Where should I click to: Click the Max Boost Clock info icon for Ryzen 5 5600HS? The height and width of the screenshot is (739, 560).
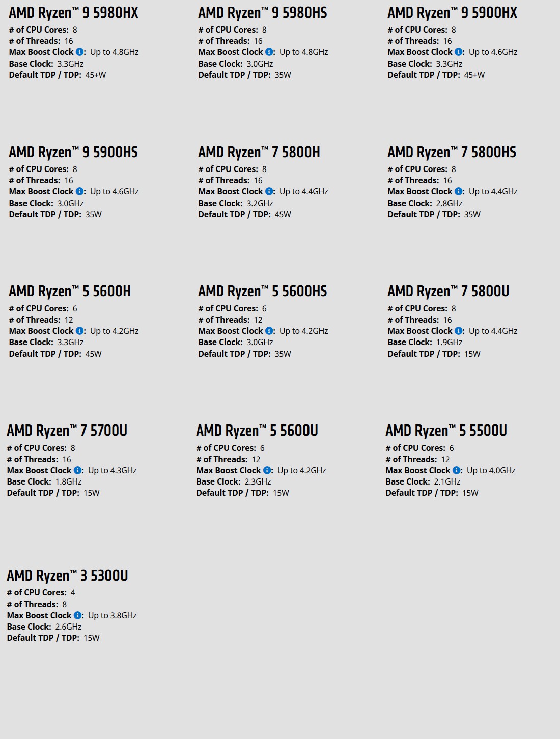click(269, 331)
